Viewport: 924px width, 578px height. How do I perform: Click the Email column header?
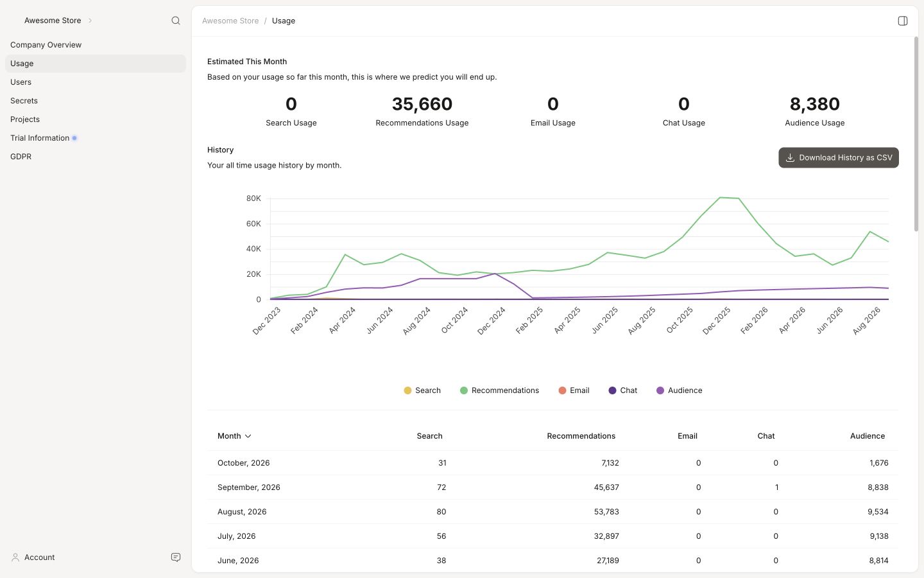(687, 436)
